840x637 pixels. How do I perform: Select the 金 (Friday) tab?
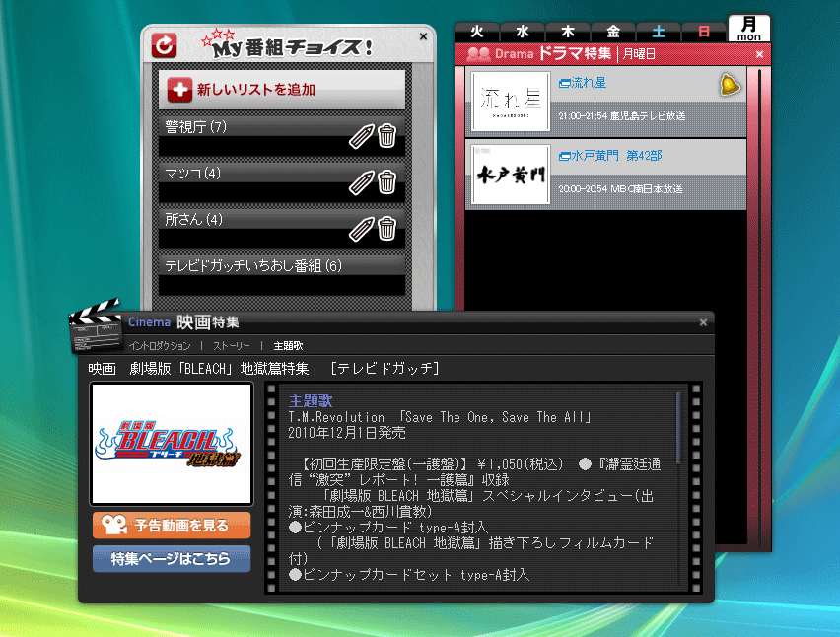pyautogui.click(x=613, y=32)
